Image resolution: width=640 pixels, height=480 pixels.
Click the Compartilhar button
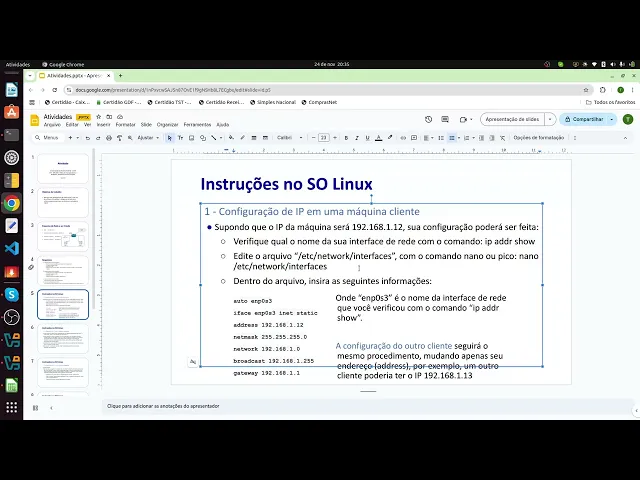pyautogui.click(x=584, y=119)
